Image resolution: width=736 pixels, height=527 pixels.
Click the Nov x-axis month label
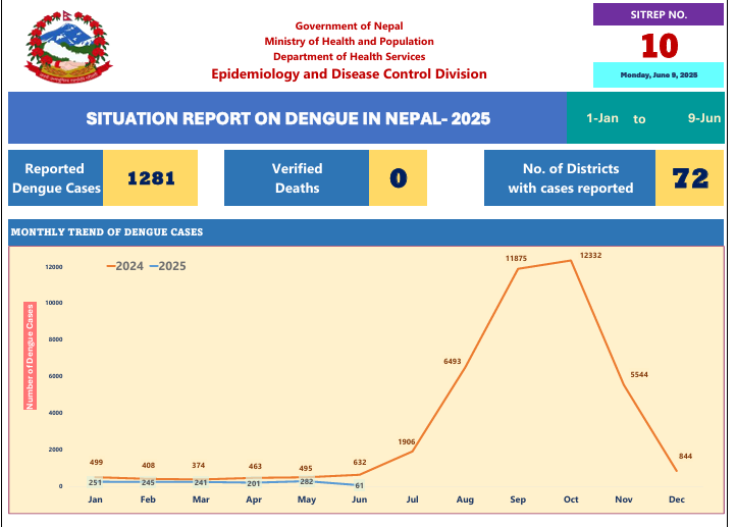tap(624, 500)
